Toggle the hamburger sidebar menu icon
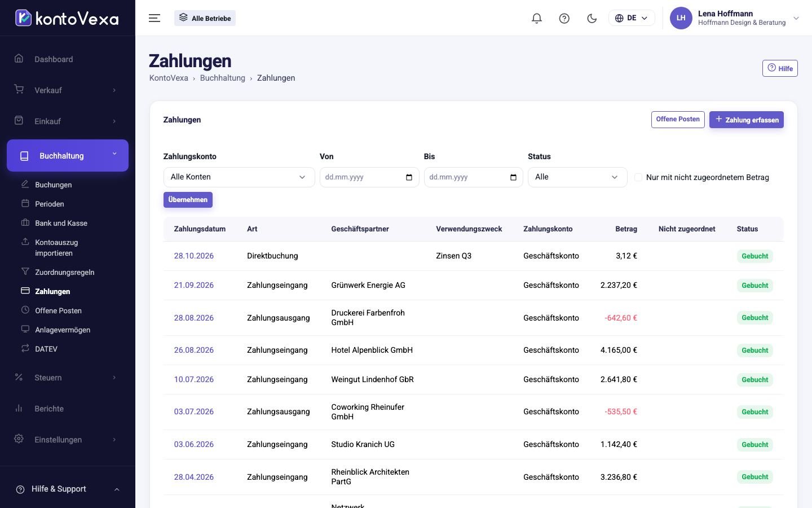 [x=155, y=18]
